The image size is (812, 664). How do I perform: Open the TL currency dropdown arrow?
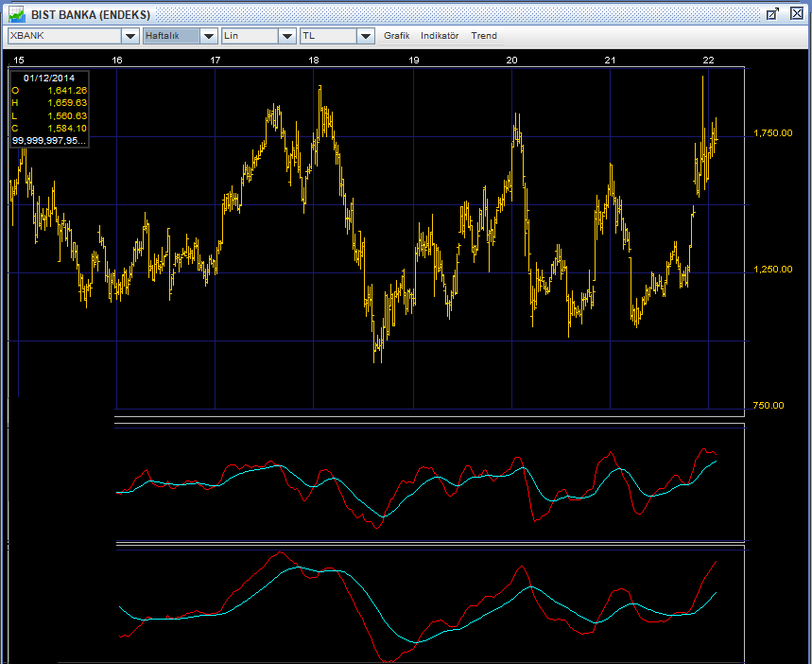pyautogui.click(x=366, y=36)
